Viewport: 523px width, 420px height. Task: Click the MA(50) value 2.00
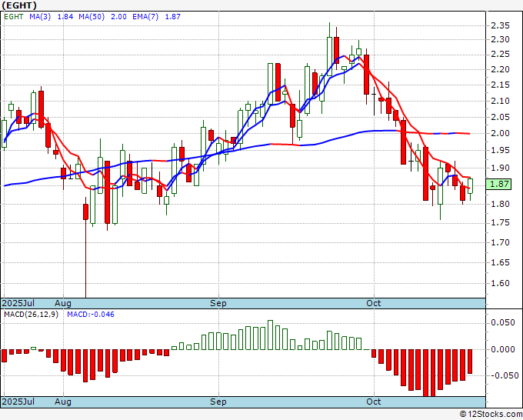point(118,17)
